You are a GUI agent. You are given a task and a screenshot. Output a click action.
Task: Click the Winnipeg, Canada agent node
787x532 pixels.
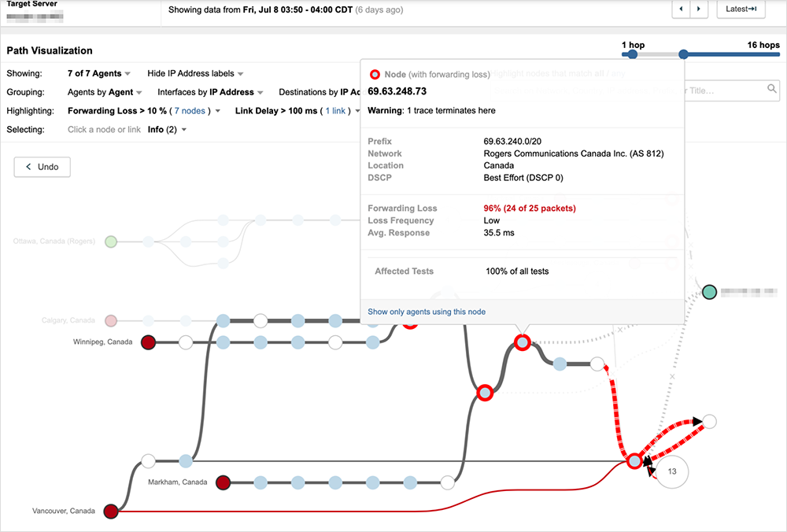pyautogui.click(x=147, y=342)
